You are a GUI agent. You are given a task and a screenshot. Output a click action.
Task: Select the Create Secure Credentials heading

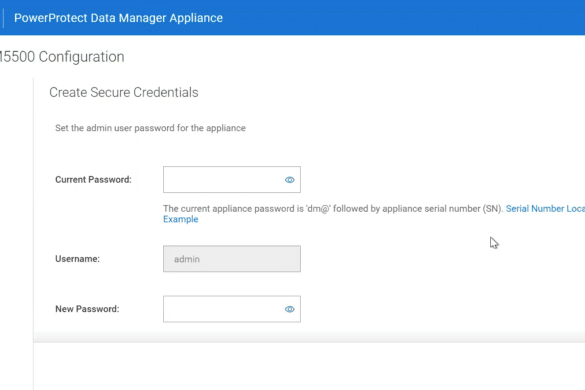point(123,92)
